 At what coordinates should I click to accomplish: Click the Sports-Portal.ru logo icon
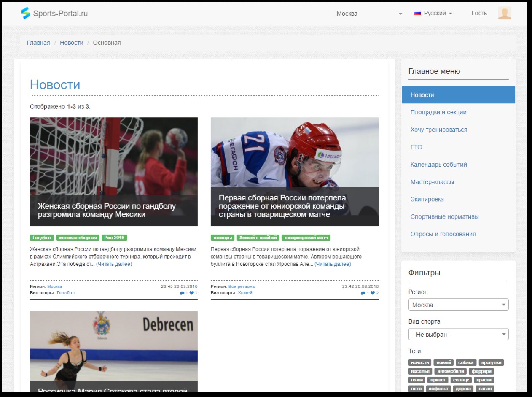point(26,13)
